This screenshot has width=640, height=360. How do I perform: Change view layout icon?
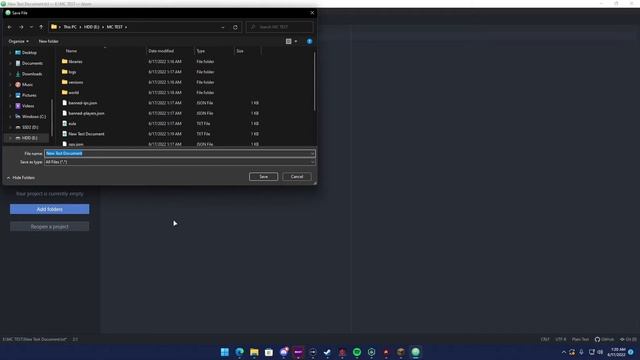coord(289,41)
